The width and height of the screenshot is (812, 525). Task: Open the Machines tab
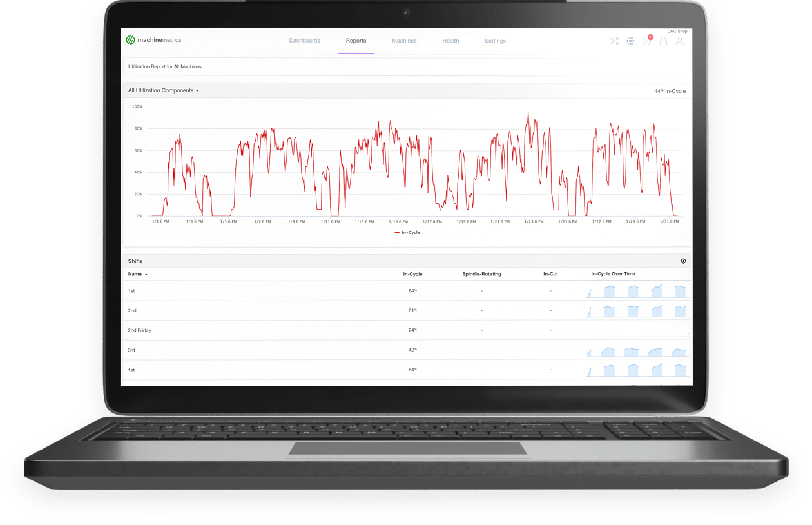404,41
